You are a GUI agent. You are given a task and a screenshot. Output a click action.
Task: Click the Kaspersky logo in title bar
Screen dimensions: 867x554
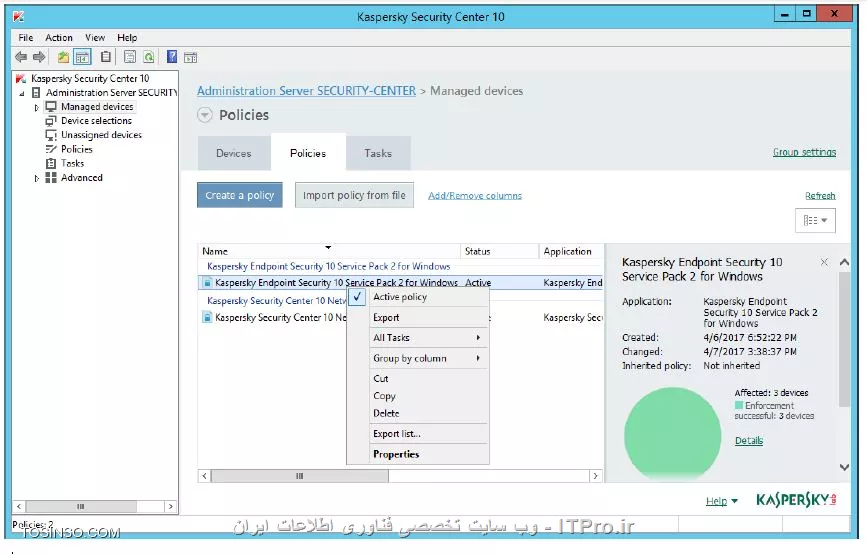coord(19,17)
